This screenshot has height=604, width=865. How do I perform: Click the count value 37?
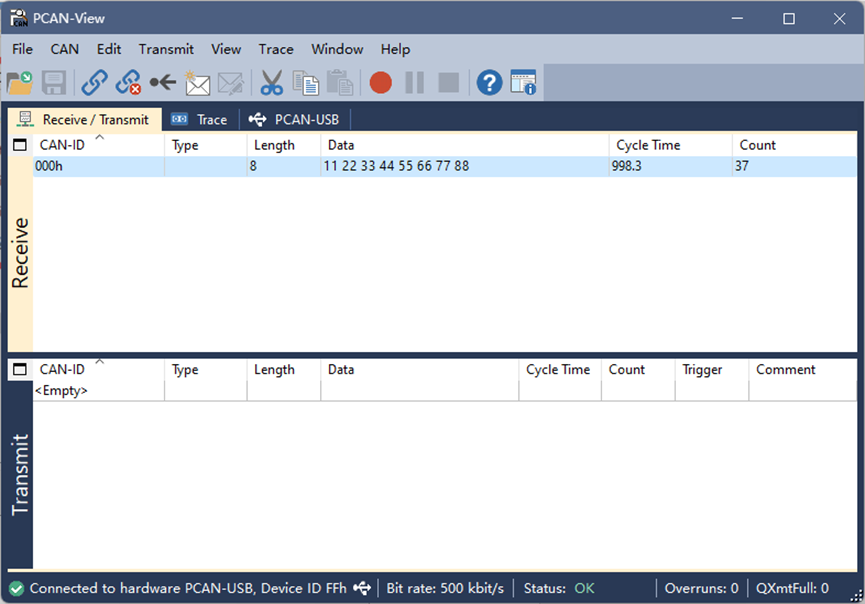point(742,166)
